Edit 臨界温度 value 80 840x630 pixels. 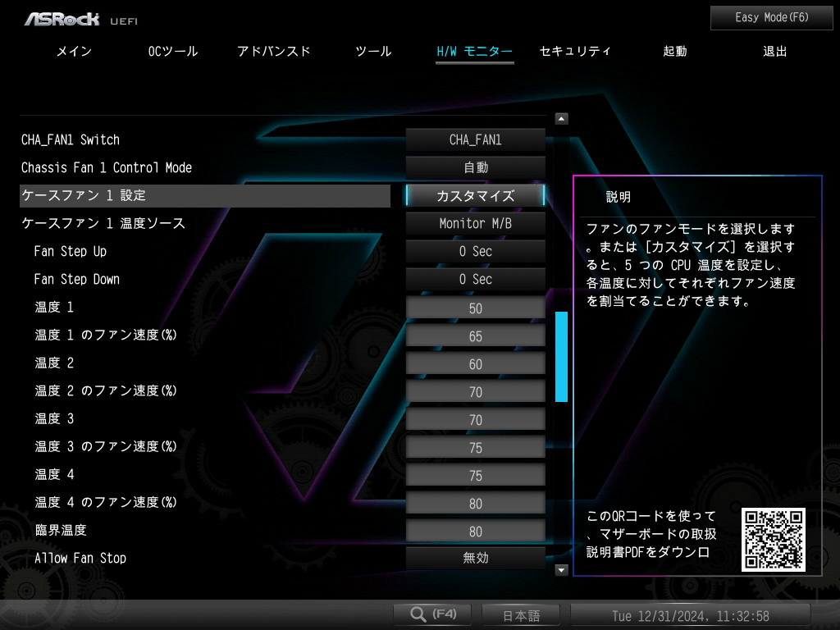pyautogui.click(x=475, y=531)
